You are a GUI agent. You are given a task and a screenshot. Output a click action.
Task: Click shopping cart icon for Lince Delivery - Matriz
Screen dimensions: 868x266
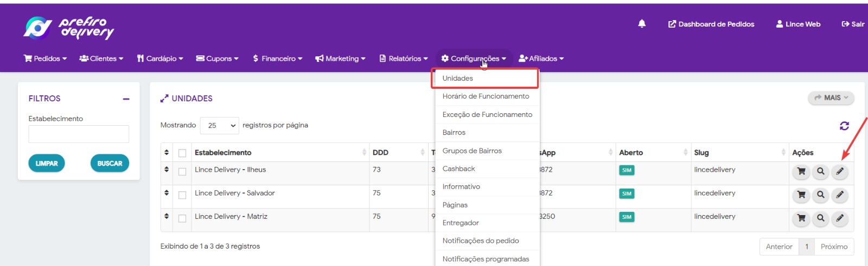point(801,218)
